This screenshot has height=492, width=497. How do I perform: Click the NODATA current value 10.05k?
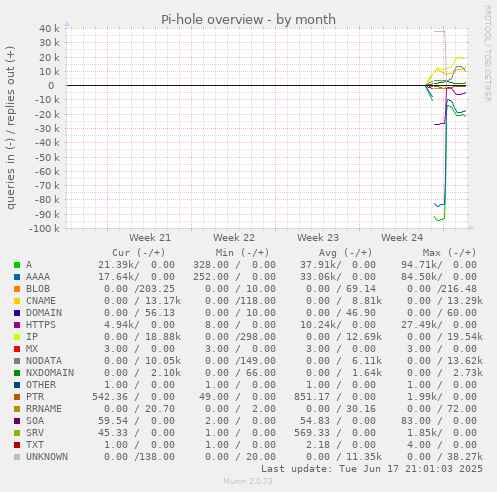coord(163,361)
